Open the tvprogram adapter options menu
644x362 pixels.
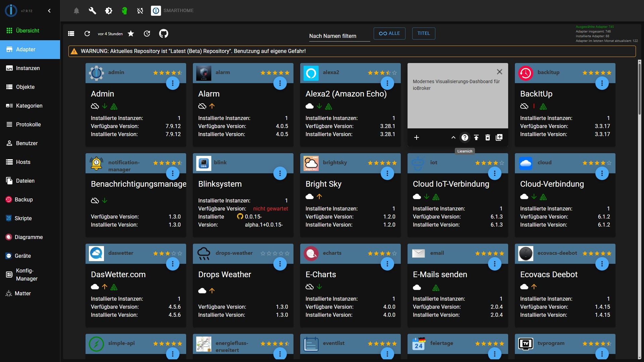[602, 354]
